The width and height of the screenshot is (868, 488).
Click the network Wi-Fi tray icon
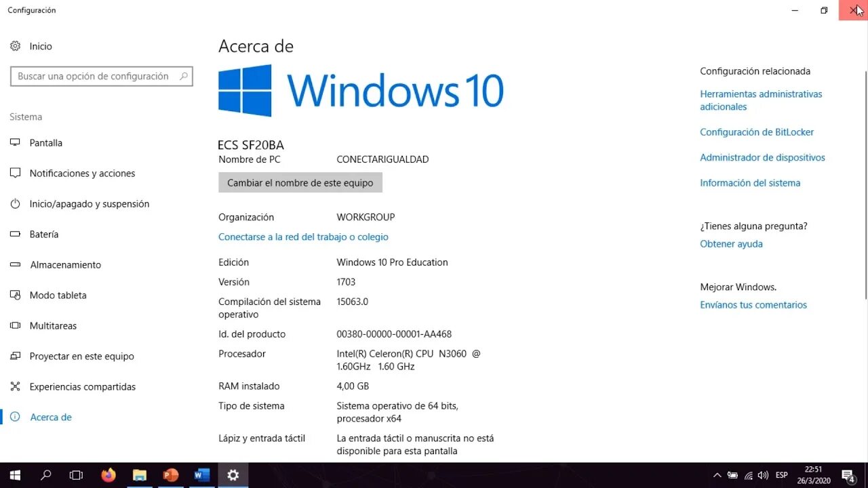749,475
